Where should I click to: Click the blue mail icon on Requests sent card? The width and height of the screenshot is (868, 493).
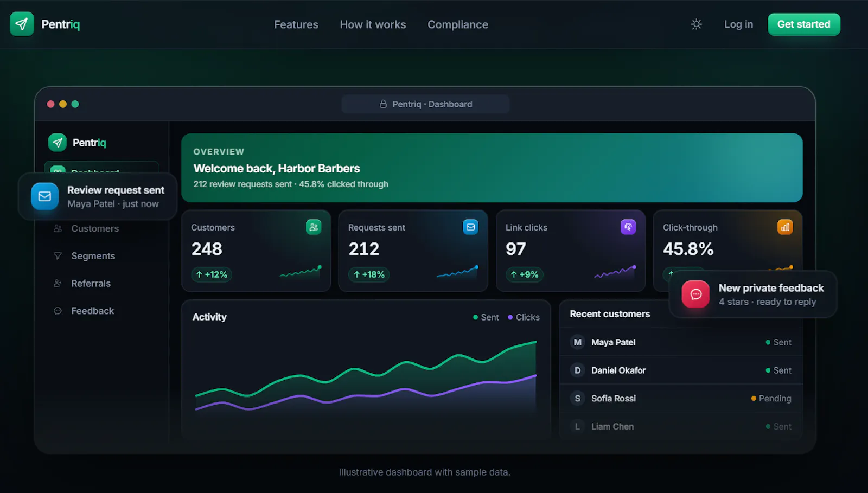click(x=470, y=227)
